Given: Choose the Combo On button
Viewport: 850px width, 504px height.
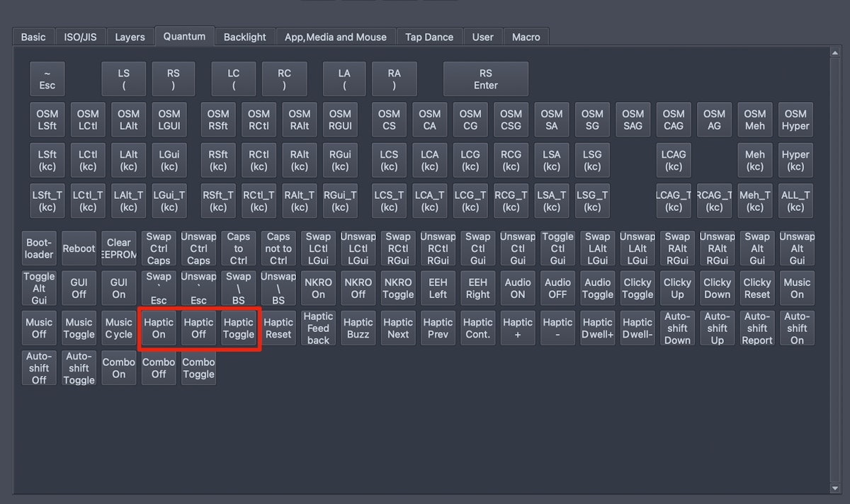Looking at the screenshot, I should point(119,368).
